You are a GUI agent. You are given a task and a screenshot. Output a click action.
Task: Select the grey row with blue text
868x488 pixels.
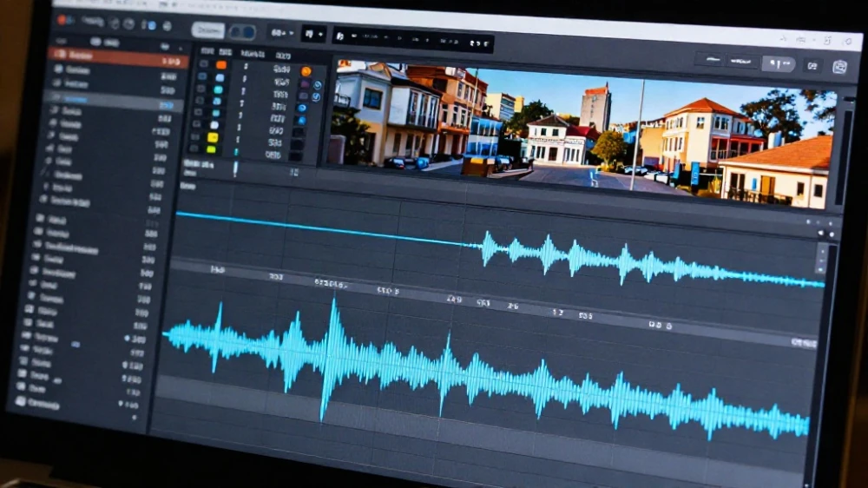115,101
